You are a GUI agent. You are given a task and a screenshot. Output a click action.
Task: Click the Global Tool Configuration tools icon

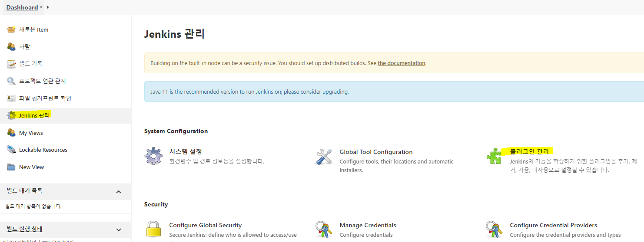324,156
